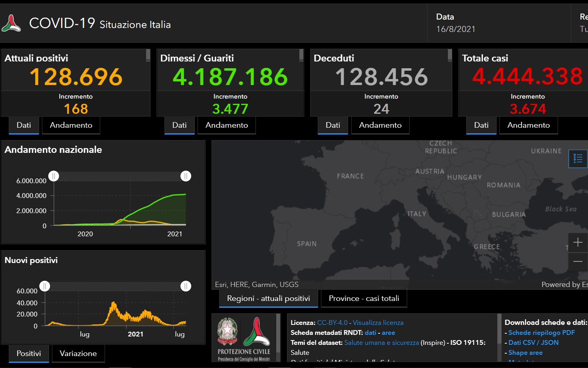Screen dimensions: 588x368
Task: Click the Protezione Civile logo in header
Action: (x=11, y=24)
